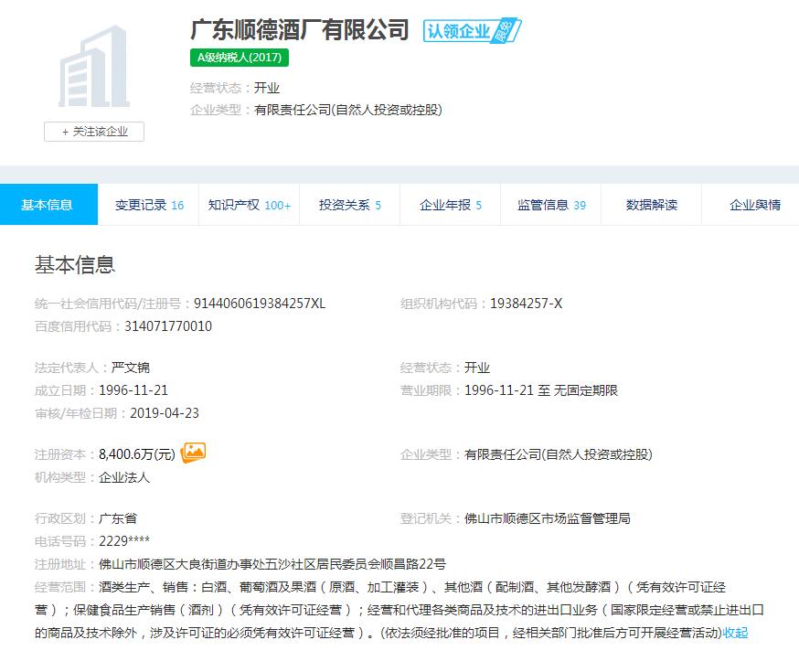
Task: Select institution type 企业法人
Action: (124, 477)
